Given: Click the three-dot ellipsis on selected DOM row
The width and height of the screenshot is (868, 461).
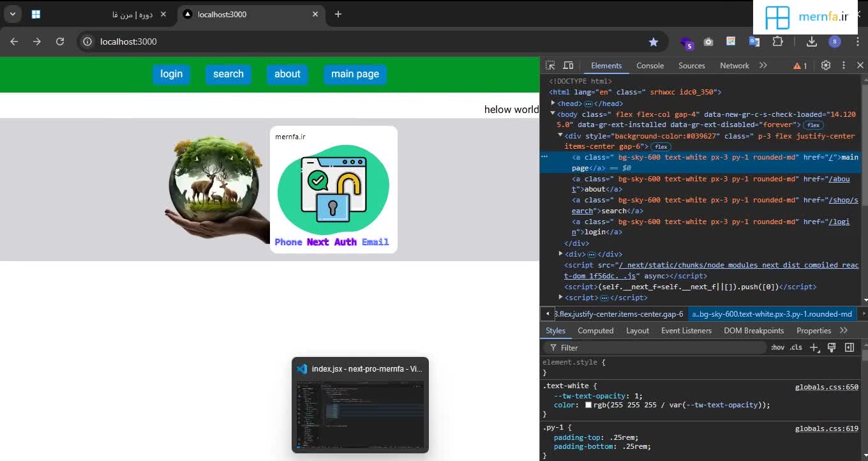Looking at the screenshot, I should 544,156.
